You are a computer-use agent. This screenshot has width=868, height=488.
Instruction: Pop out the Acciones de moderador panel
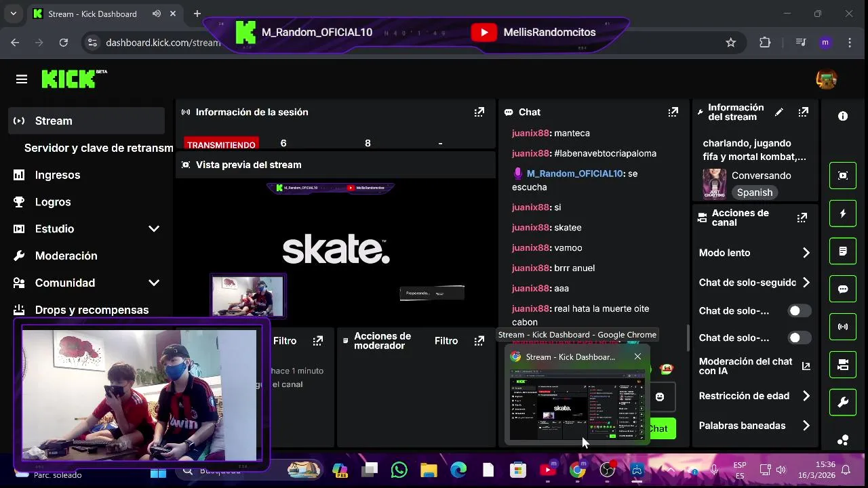pyautogui.click(x=479, y=340)
